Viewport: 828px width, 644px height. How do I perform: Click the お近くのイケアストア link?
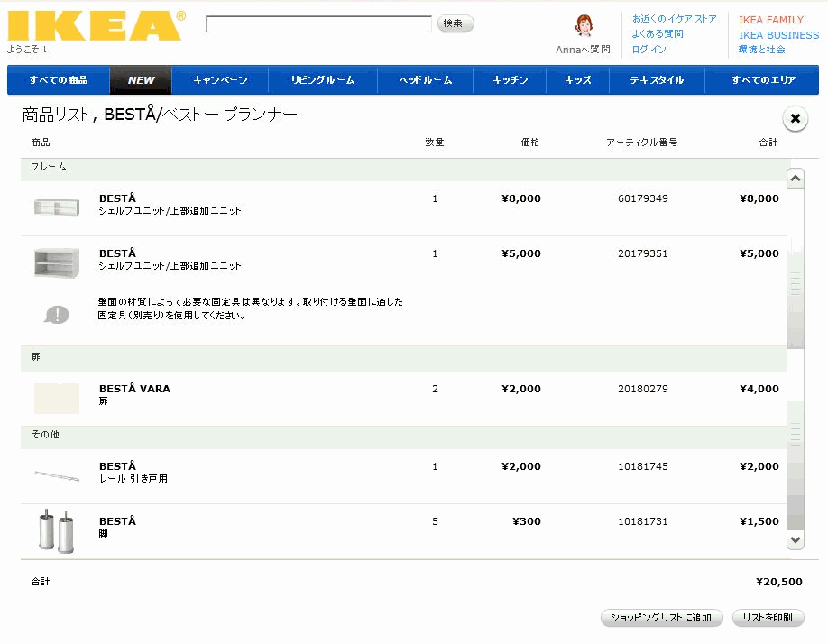(x=675, y=19)
